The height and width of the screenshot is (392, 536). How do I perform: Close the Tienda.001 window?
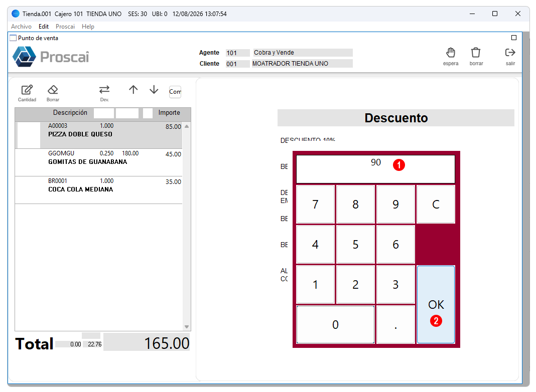(x=517, y=14)
